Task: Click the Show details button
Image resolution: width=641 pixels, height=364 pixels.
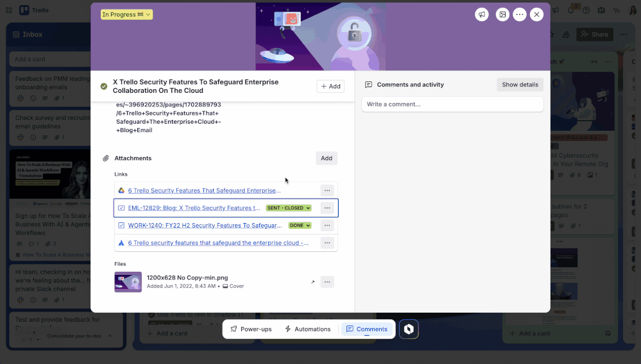Action: point(520,85)
